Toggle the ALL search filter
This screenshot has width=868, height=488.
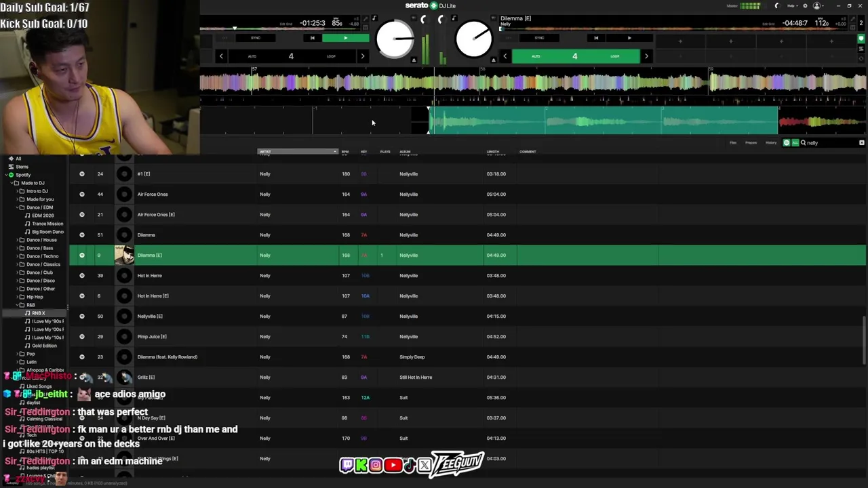click(795, 143)
